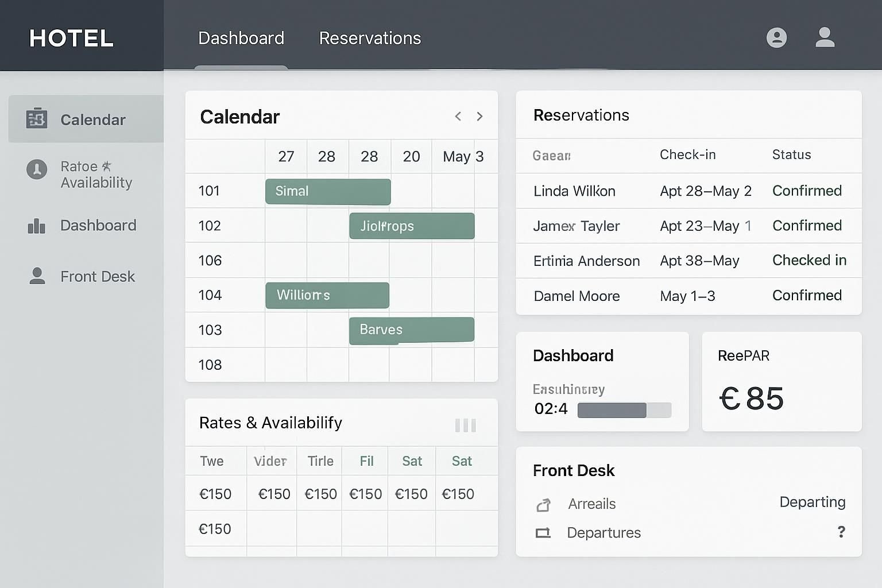
Task: Click the plain profile silhouette icon
Action: (x=825, y=38)
